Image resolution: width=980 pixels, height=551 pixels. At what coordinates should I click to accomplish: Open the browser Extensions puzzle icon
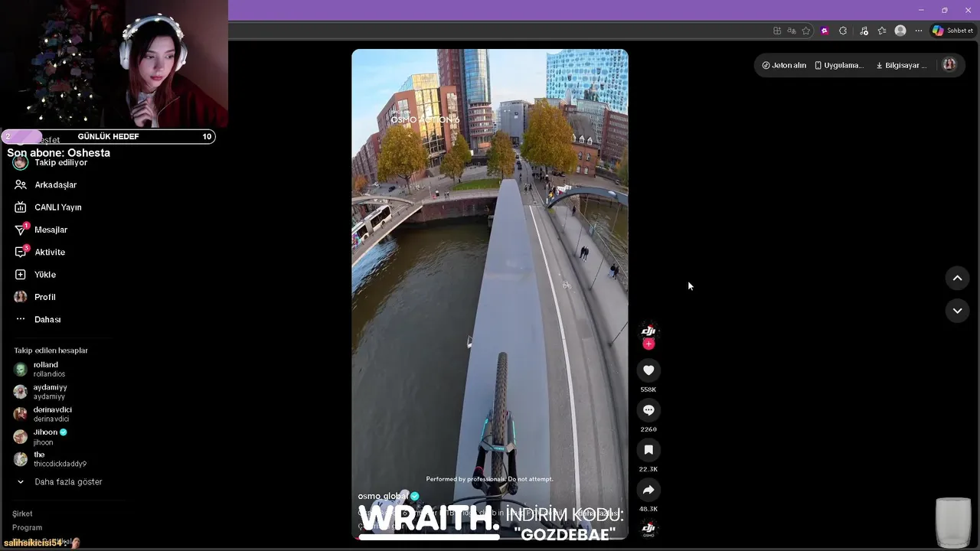point(843,31)
